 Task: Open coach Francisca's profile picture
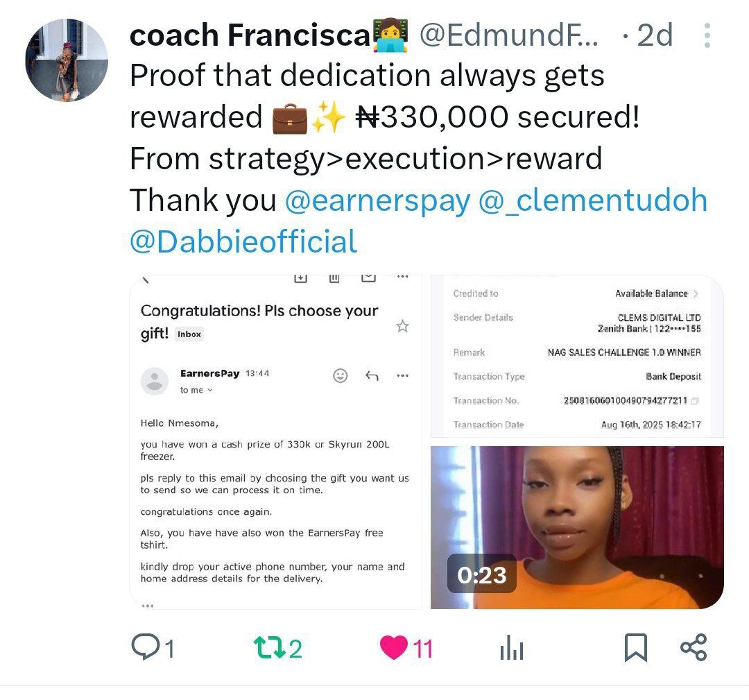[67, 60]
